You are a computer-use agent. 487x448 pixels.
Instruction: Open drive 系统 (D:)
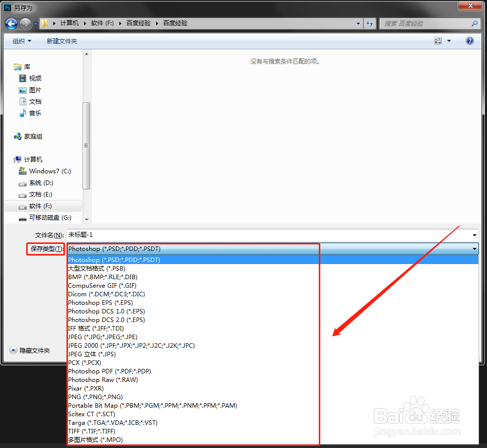[36, 183]
